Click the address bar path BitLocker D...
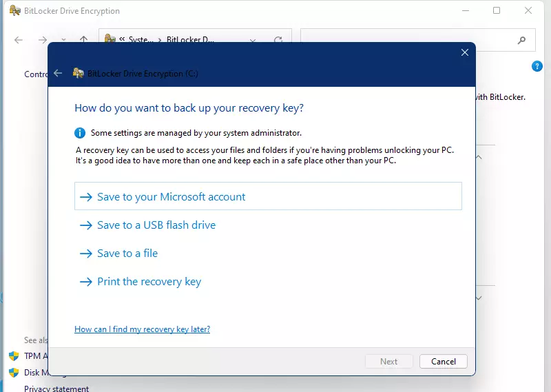 pyautogui.click(x=190, y=40)
